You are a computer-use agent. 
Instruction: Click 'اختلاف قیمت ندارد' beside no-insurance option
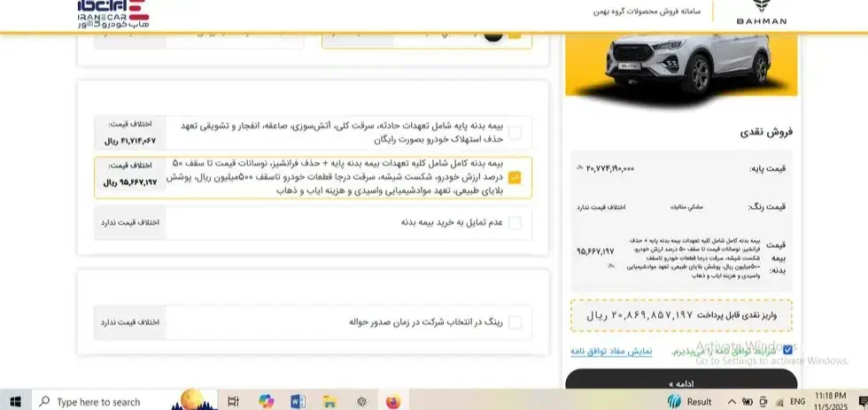129,222
